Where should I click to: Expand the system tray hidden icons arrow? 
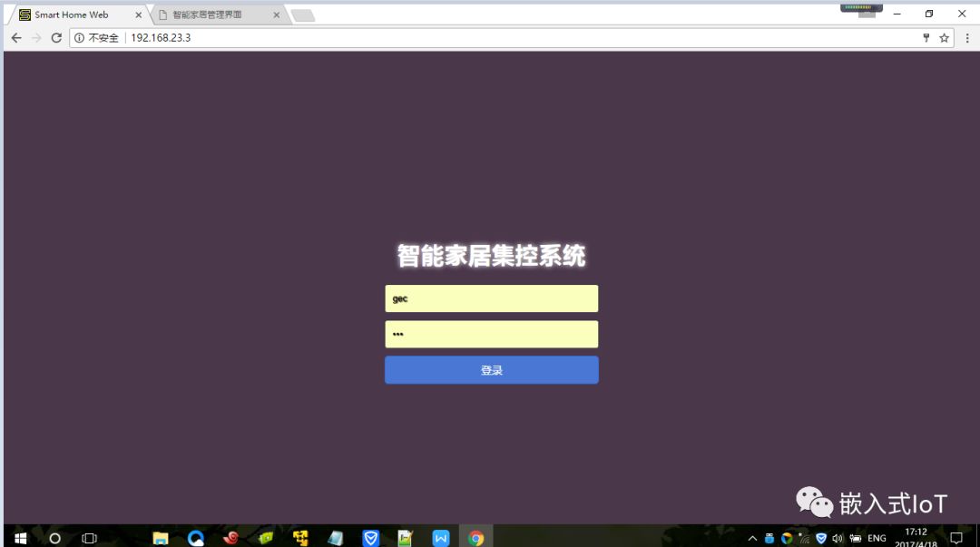click(x=752, y=538)
